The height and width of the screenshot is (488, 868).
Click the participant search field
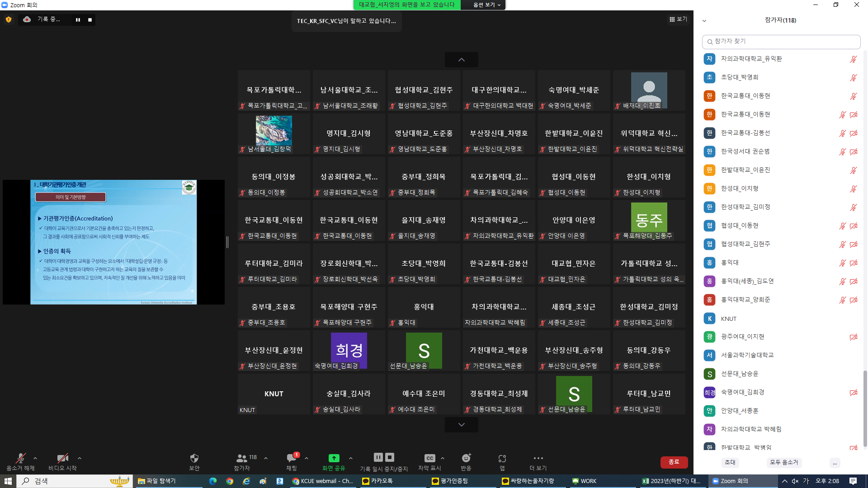(x=781, y=41)
